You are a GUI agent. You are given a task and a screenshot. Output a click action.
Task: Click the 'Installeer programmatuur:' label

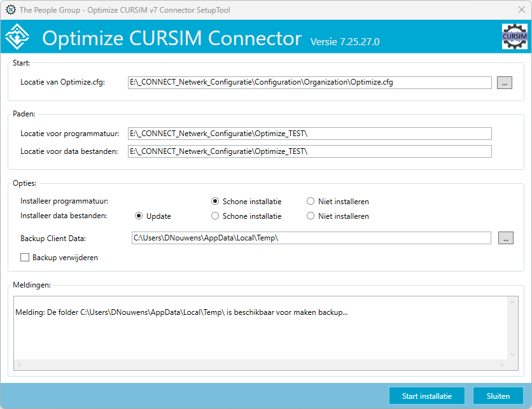pos(64,201)
